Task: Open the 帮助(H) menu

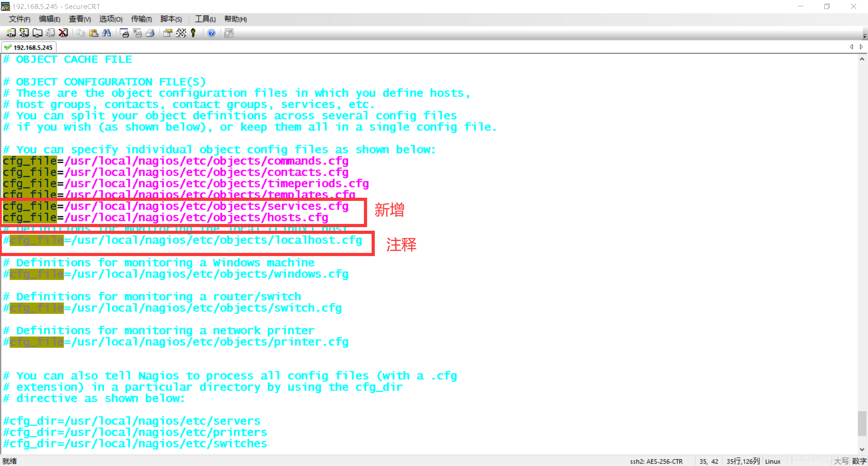Action: pyautogui.click(x=236, y=19)
